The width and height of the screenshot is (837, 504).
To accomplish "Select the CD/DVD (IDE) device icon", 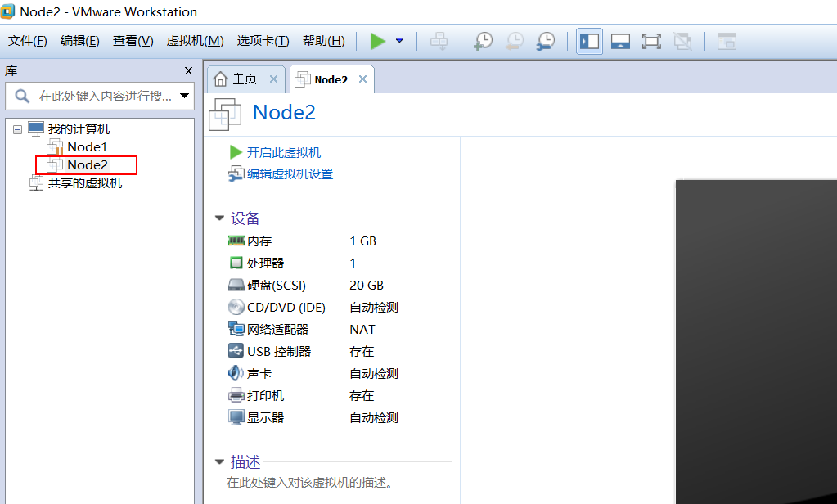I will [236, 307].
